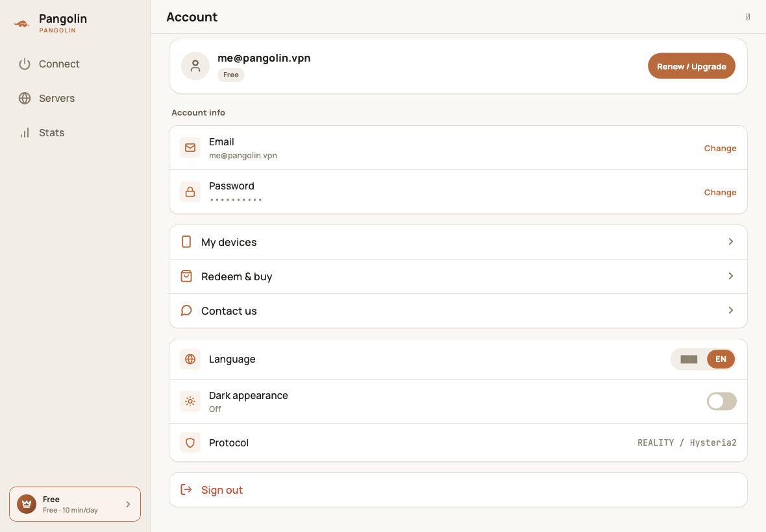Click REALITY / Hysteria2 protocol value
Image resolution: width=766 pixels, height=532 pixels.
pyautogui.click(x=686, y=442)
